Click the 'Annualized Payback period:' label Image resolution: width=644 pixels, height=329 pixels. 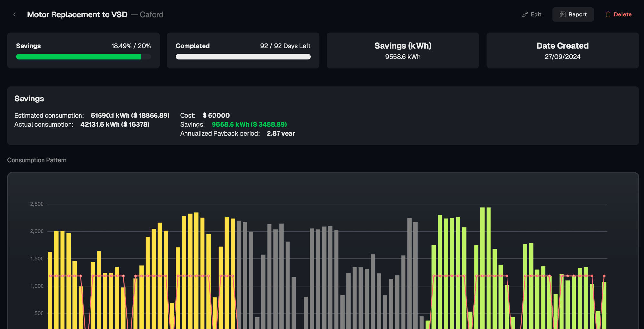coord(220,133)
